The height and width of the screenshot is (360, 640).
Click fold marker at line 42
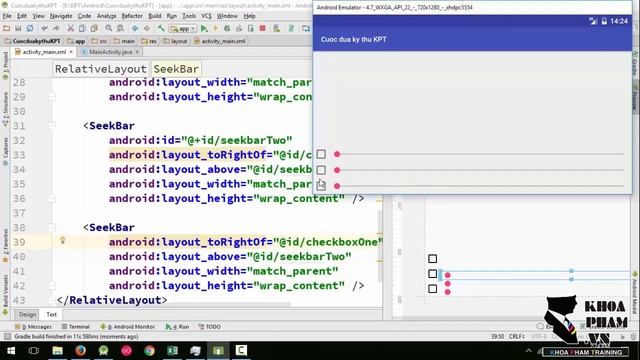point(52,286)
